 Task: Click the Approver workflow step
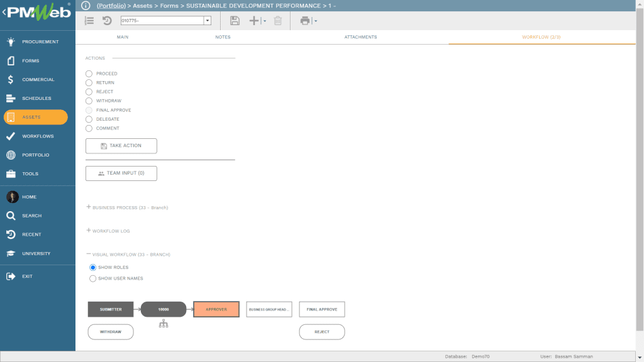[216, 309]
